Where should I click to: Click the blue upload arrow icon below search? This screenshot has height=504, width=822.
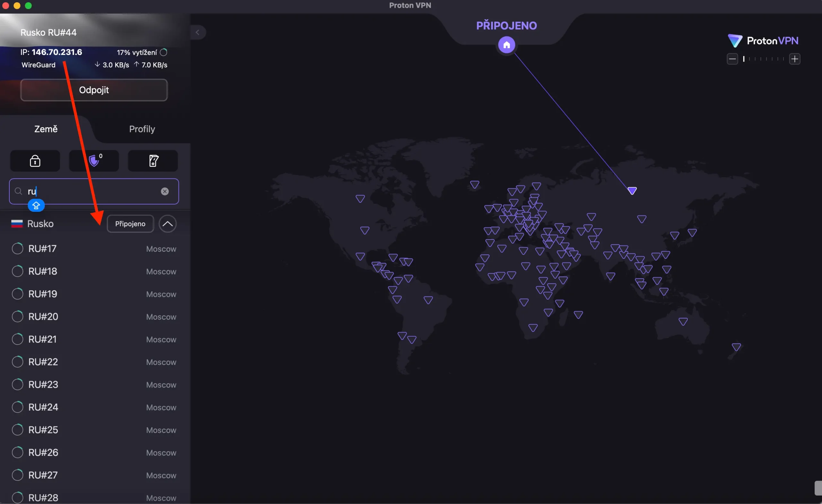pyautogui.click(x=36, y=205)
